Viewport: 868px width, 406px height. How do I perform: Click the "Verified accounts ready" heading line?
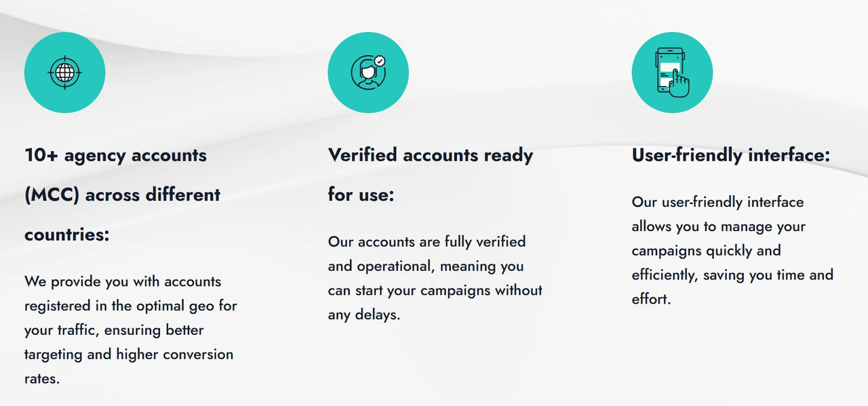(431, 155)
